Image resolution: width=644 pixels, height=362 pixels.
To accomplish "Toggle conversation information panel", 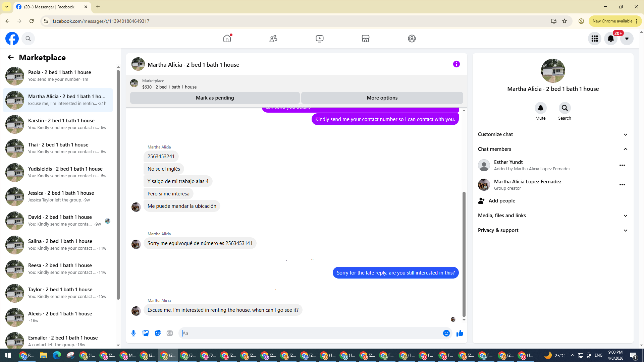I will coord(456,64).
